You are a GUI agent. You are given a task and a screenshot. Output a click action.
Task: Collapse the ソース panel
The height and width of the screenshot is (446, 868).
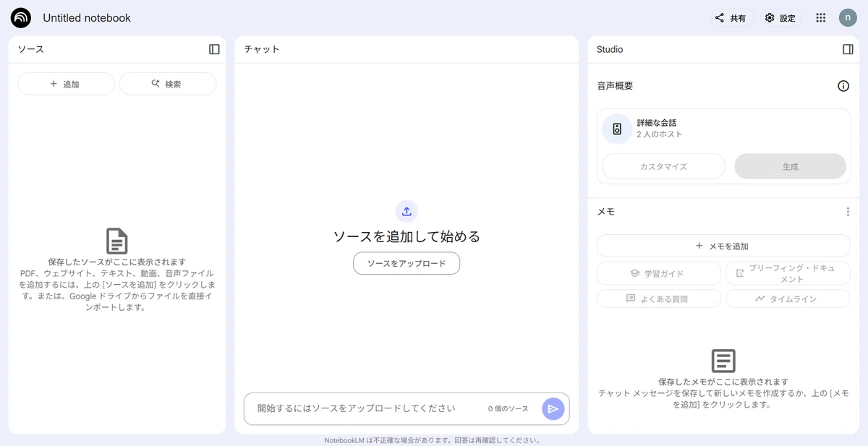(x=214, y=49)
